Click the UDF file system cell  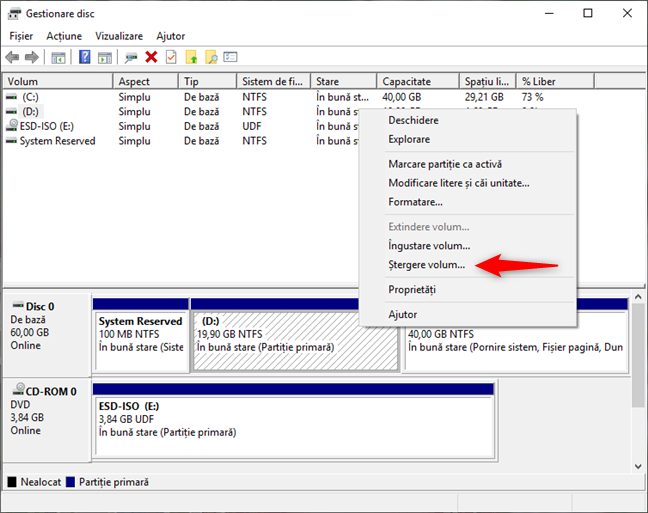click(x=252, y=126)
